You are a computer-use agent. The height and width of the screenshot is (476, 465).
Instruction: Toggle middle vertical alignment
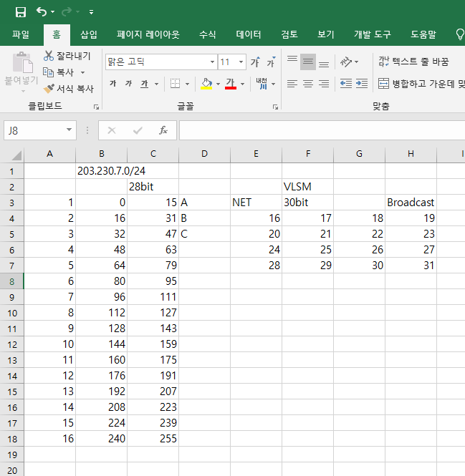click(308, 62)
